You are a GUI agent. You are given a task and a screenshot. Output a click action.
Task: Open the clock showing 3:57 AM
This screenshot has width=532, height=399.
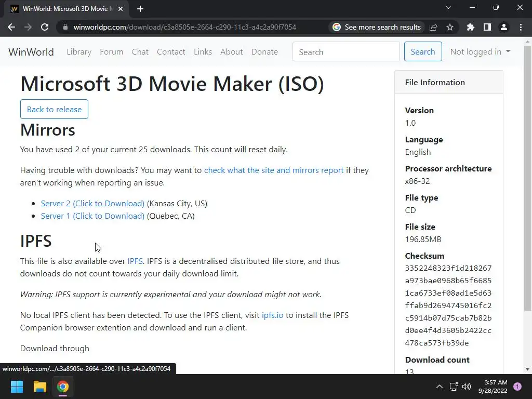(493, 387)
